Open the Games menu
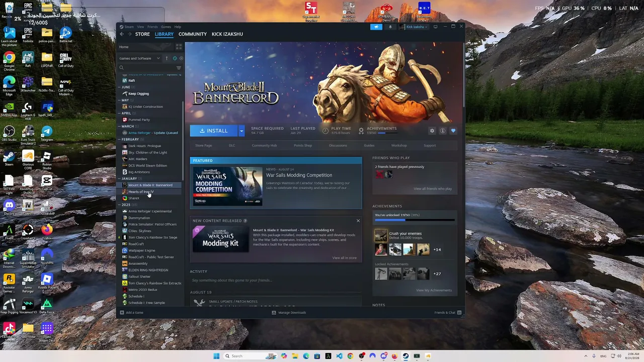This screenshot has height=362, width=644. pos(166,27)
